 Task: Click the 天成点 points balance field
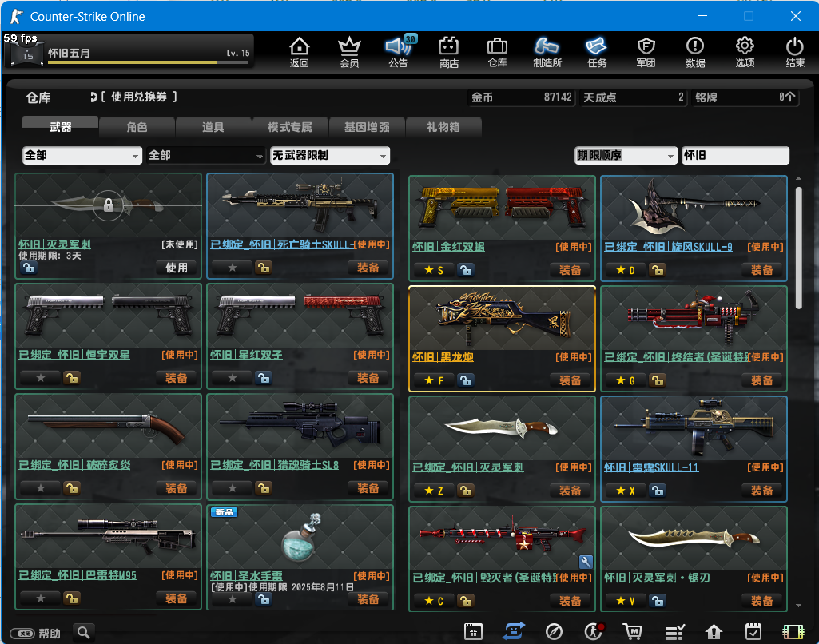pos(633,97)
